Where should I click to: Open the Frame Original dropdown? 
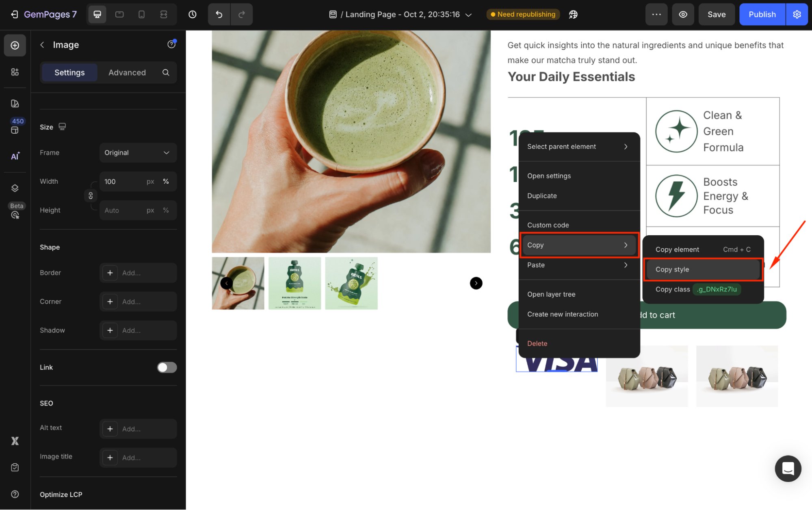point(138,153)
